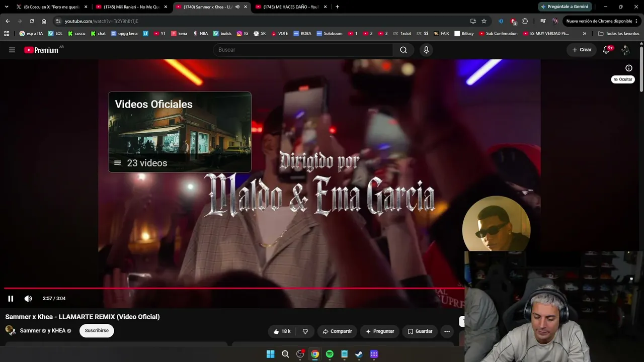
Task: Open the Crear create menu
Action: point(582,50)
